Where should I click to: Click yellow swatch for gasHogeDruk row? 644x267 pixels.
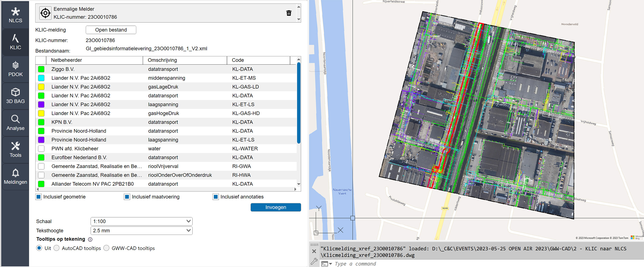point(41,113)
